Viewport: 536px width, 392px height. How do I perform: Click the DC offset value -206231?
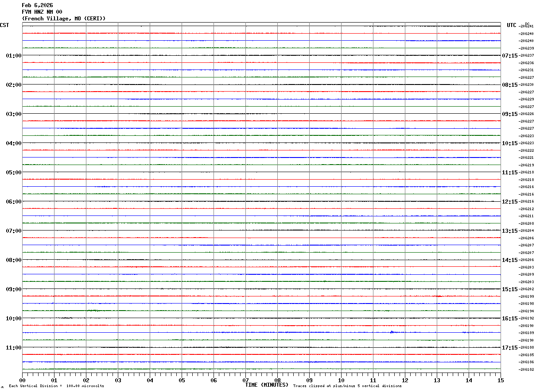point(526,70)
